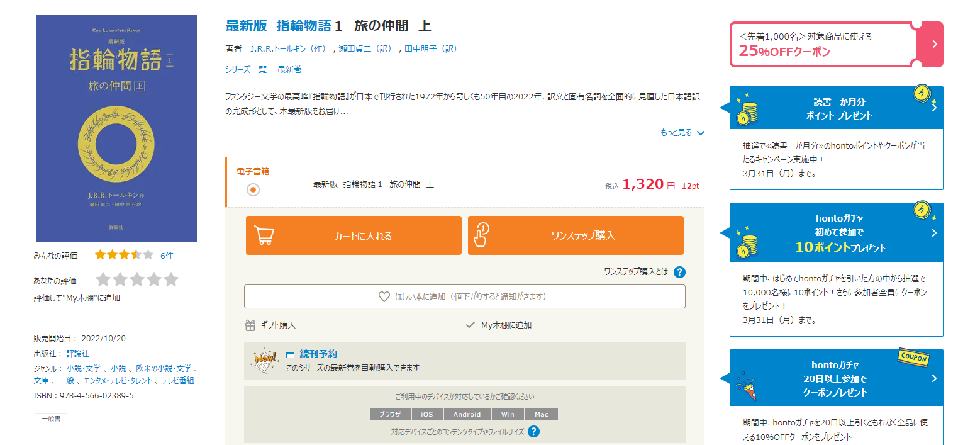Screen dimensions: 980x445
Task: Click the ワンステップ購入とは text
Action: pos(636,273)
